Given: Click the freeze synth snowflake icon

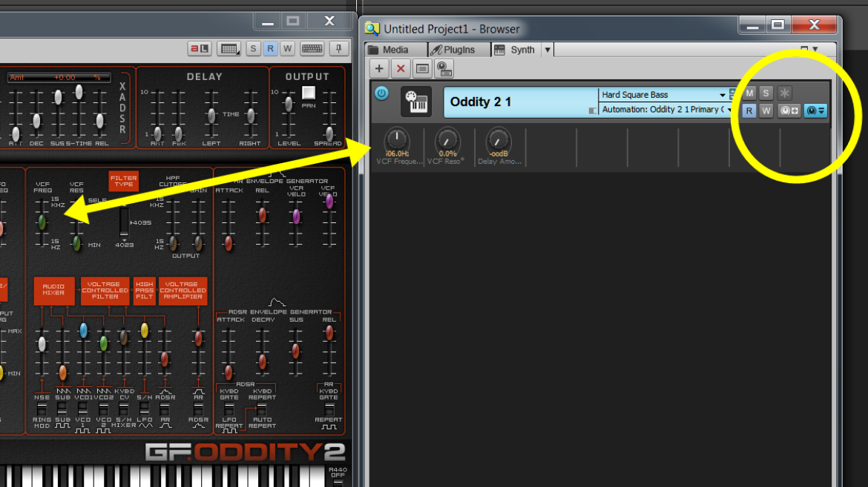Looking at the screenshot, I should coord(784,93).
